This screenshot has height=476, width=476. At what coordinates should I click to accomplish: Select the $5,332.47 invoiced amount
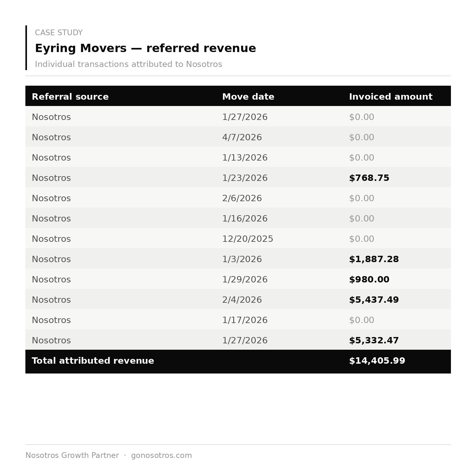374,340
